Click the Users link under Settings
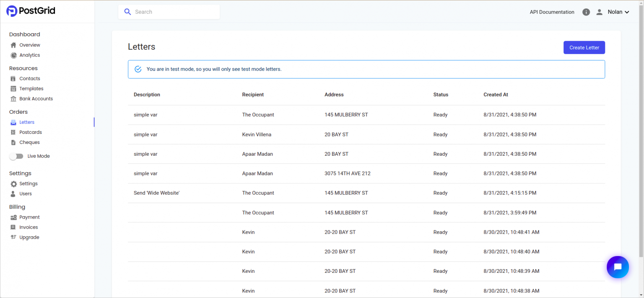The width and height of the screenshot is (644, 298). (x=26, y=194)
